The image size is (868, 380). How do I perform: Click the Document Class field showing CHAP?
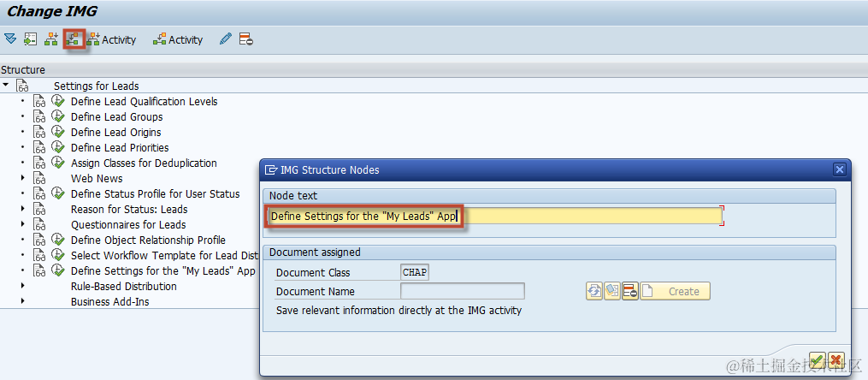click(x=415, y=272)
